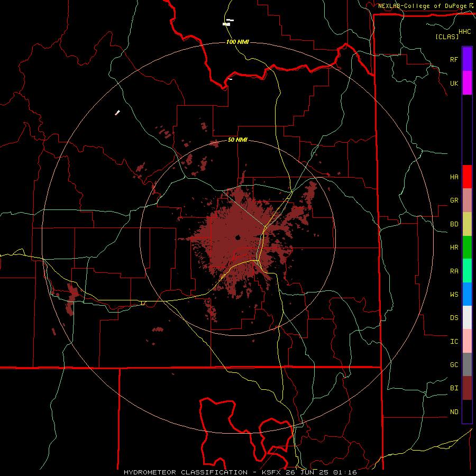The height and width of the screenshot is (476, 476).
Task: Click the NEXLAB-College of DuPage credit
Action: point(422,6)
